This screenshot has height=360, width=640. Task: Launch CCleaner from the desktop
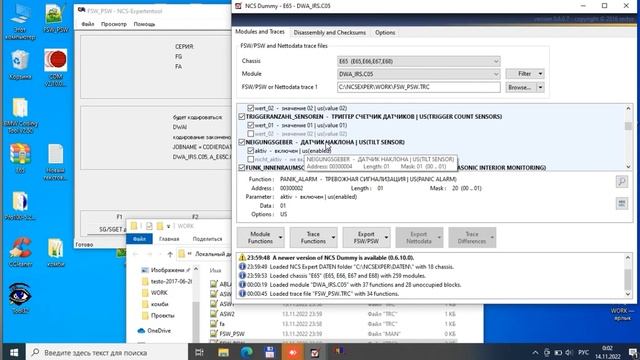coord(20,252)
